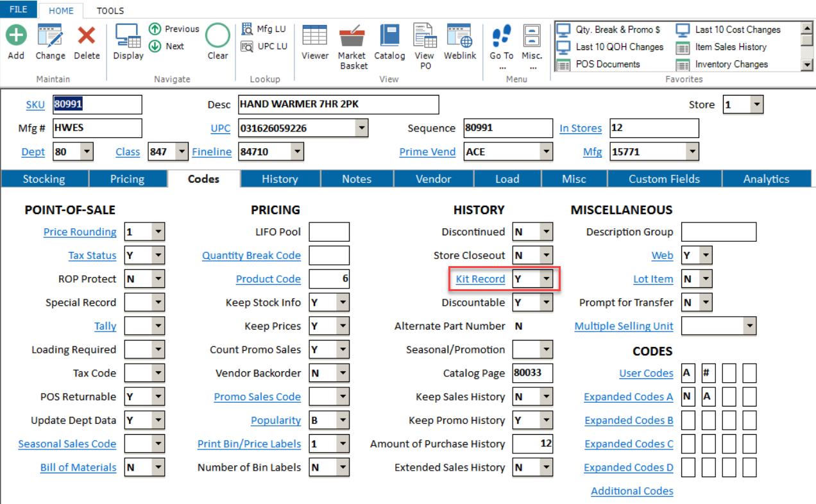Open the Catalog icon
Screen dimensions: 816x504
[x=389, y=35]
